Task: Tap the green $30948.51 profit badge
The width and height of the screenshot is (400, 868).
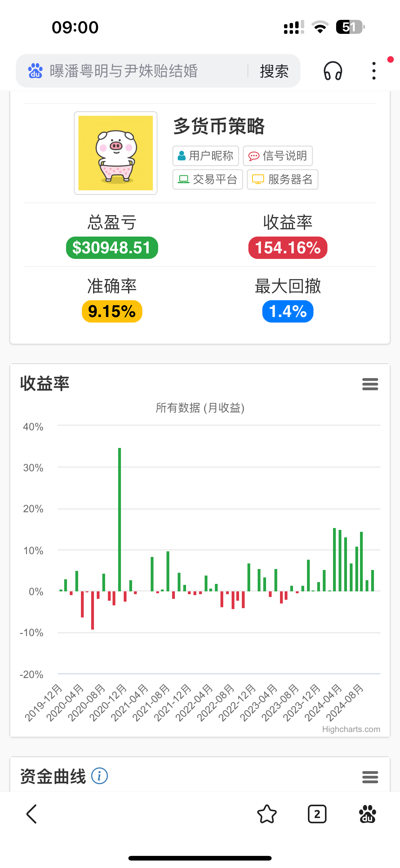Action: 112,248
